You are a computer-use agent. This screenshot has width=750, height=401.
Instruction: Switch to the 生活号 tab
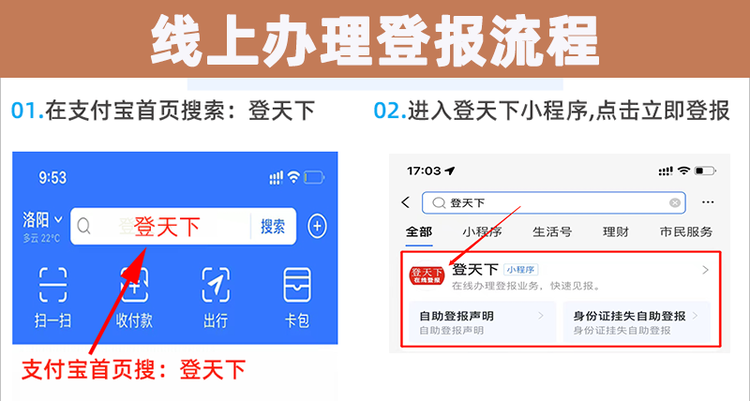[552, 232]
